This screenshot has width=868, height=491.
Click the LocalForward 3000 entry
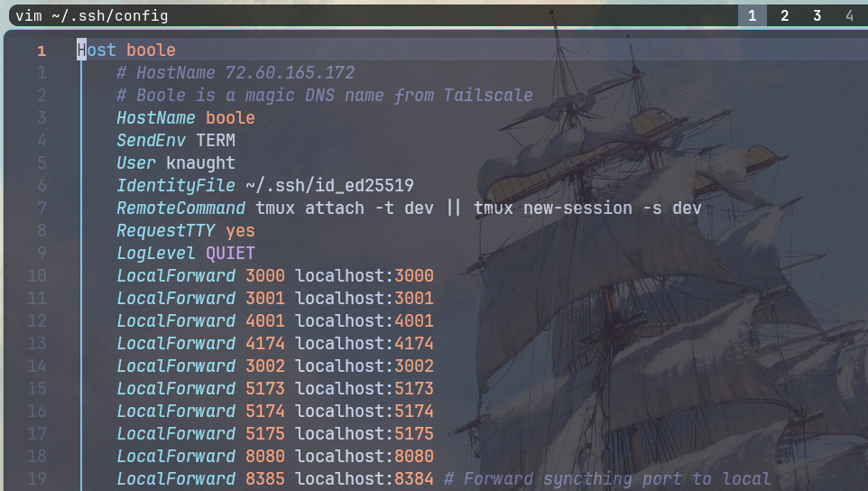[275, 275]
